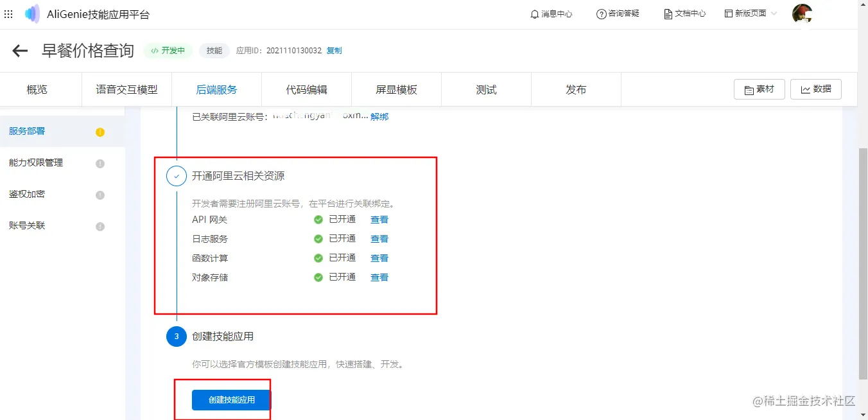Click the 开发中 status badge
868x420 pixels.
pos(168,51)
